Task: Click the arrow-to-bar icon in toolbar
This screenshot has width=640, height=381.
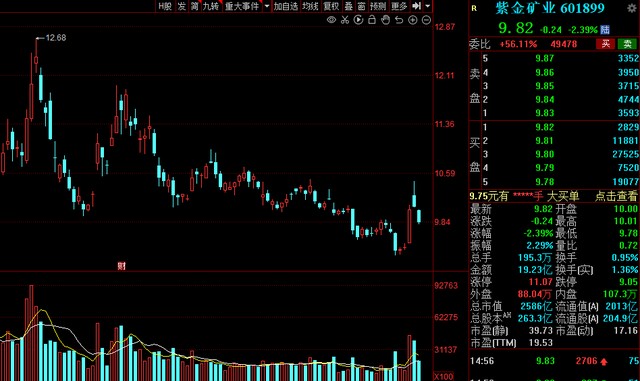Action: click(416, 6)
